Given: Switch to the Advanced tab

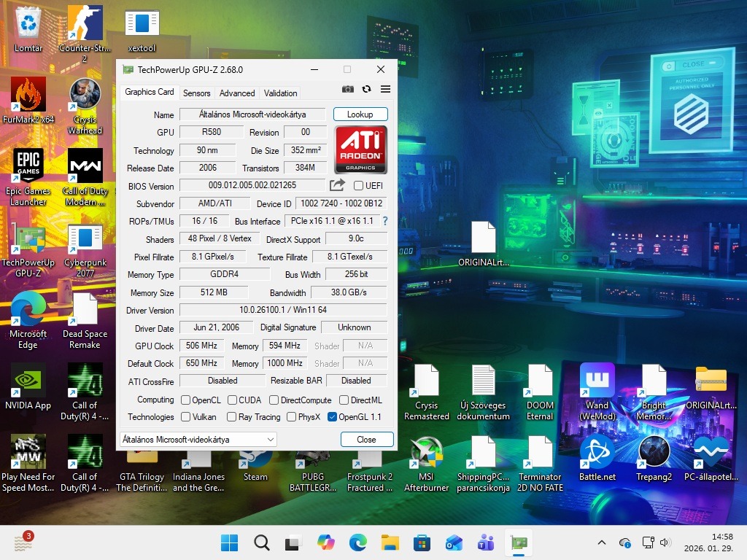Looking at the screenshot, I should tap(237, 93).
